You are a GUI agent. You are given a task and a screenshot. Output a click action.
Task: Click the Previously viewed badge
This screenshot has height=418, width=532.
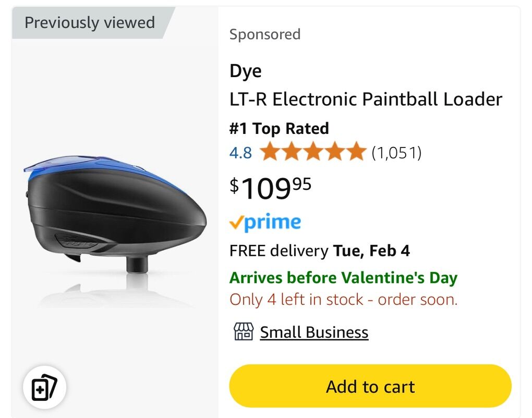(x=90, y=23)
